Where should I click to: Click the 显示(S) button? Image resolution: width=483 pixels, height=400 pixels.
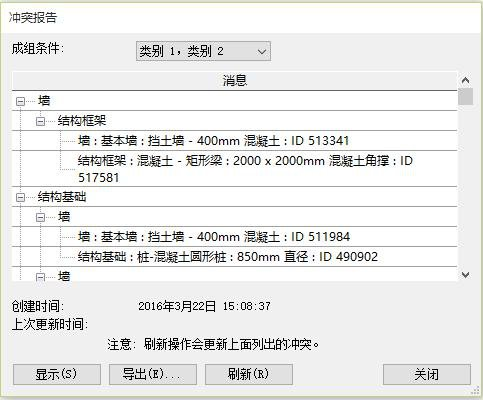point(57,374)
